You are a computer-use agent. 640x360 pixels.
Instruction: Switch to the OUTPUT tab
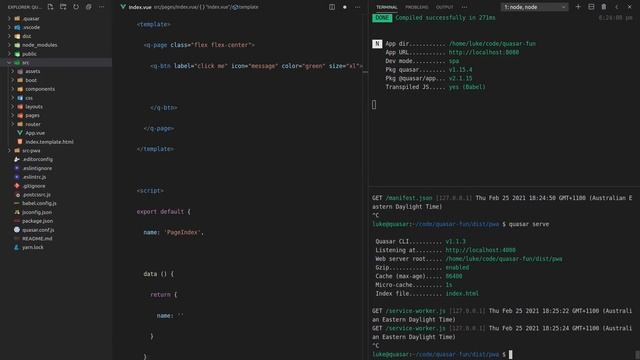(x=444, y=7)
